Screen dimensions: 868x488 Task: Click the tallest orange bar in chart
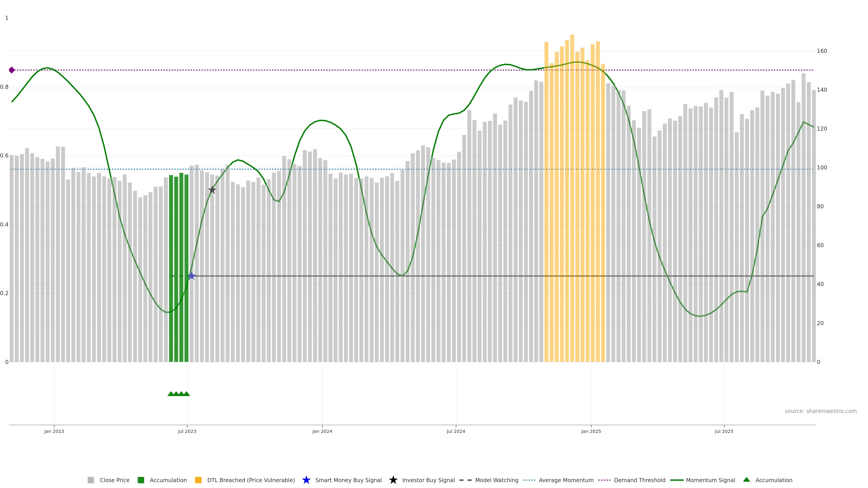(x=572, y=199)
